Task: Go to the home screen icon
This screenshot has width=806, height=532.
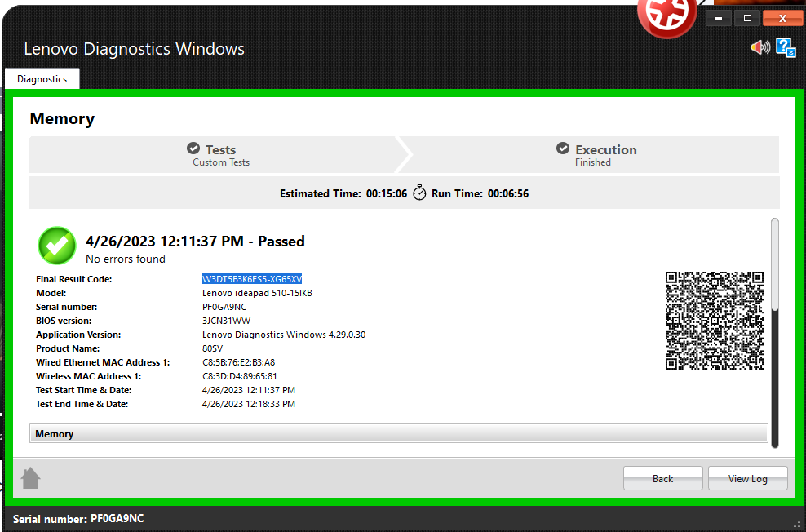Action: pos(31,478)
